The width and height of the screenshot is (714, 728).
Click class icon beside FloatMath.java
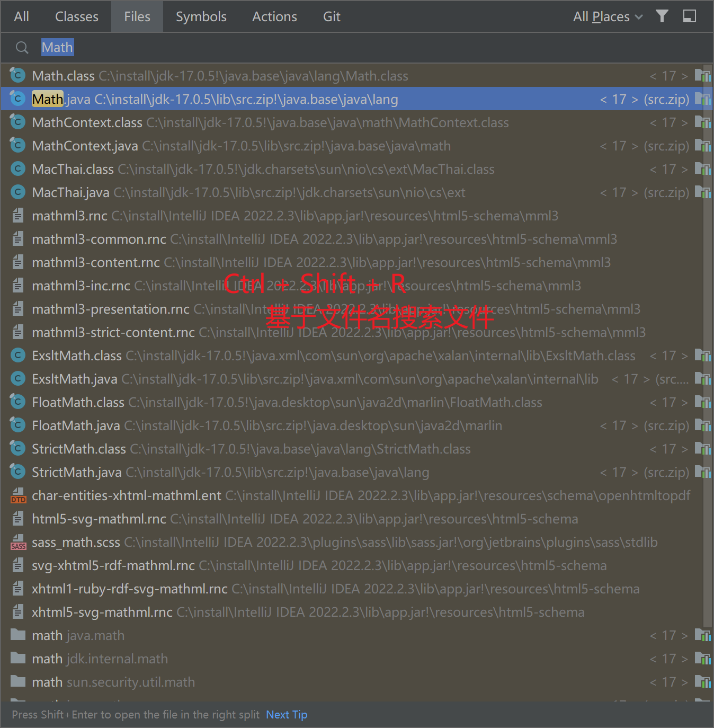[x=18, y=425]
